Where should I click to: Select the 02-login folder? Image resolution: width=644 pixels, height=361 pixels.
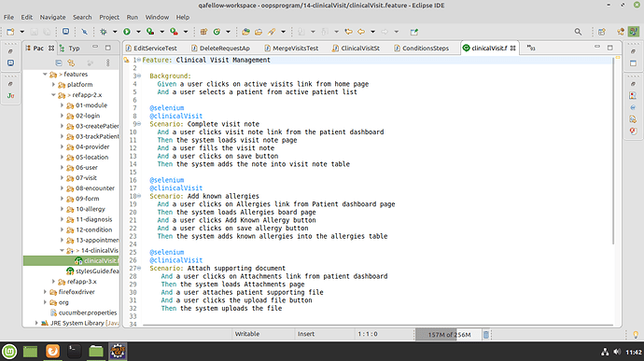(83, 116)
